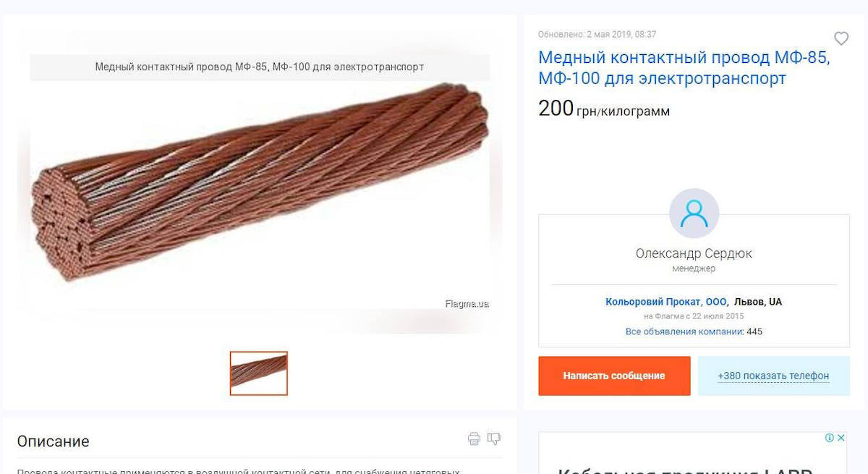The image size is (868, 474).
Task: Click the manager profile avatar icon
Action: pos(694,213)
